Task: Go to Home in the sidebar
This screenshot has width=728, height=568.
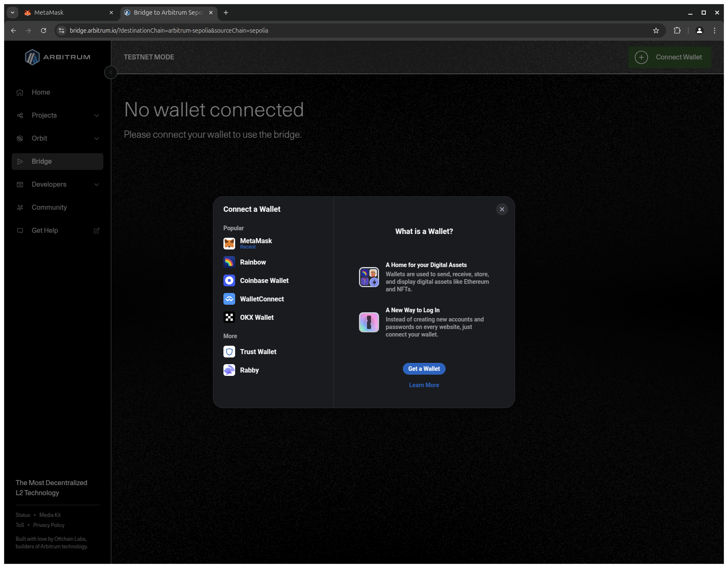Action: click(x=58, y=93)
